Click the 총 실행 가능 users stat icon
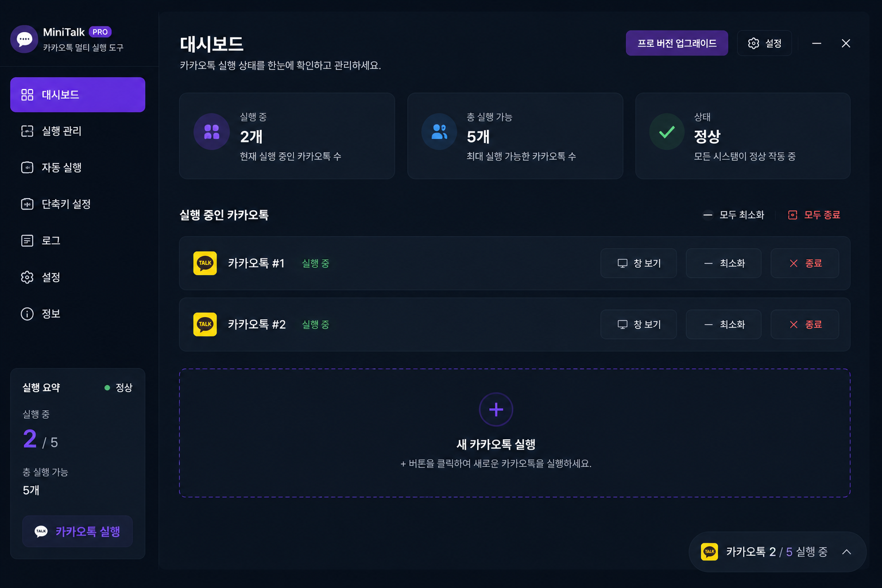The image size is (882, 588). click(x=439, y=131)
